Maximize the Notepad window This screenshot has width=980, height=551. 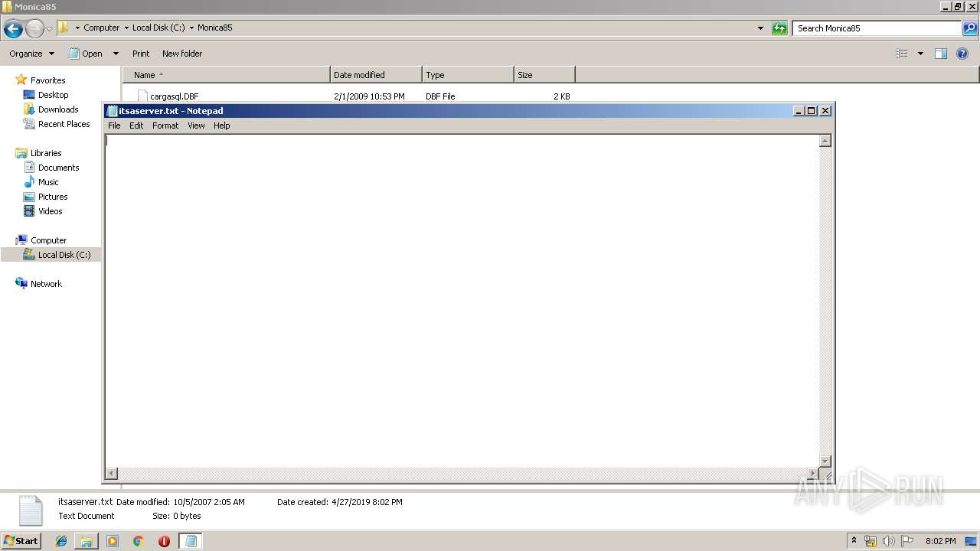click(x=812, y=111)
